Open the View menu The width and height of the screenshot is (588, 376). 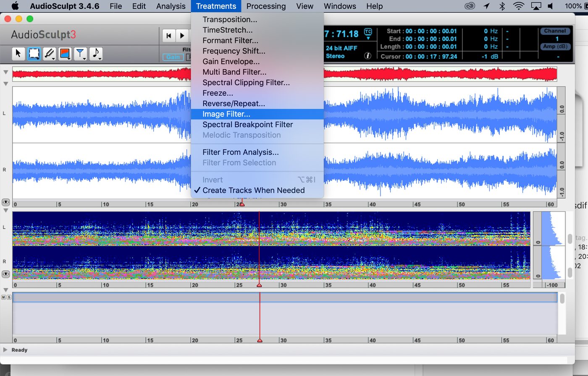(x=304, y=6)
